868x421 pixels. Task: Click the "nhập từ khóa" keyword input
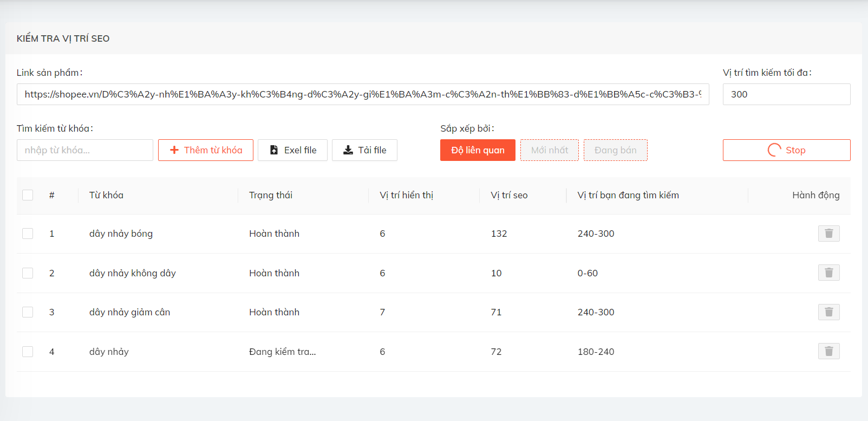(x=85, y=150)
